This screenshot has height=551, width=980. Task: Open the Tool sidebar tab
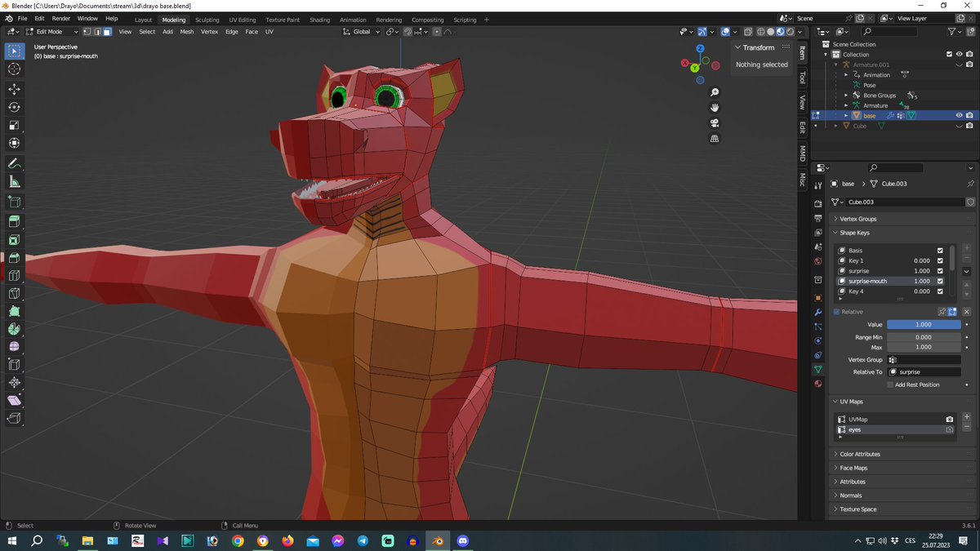[802, 78]
